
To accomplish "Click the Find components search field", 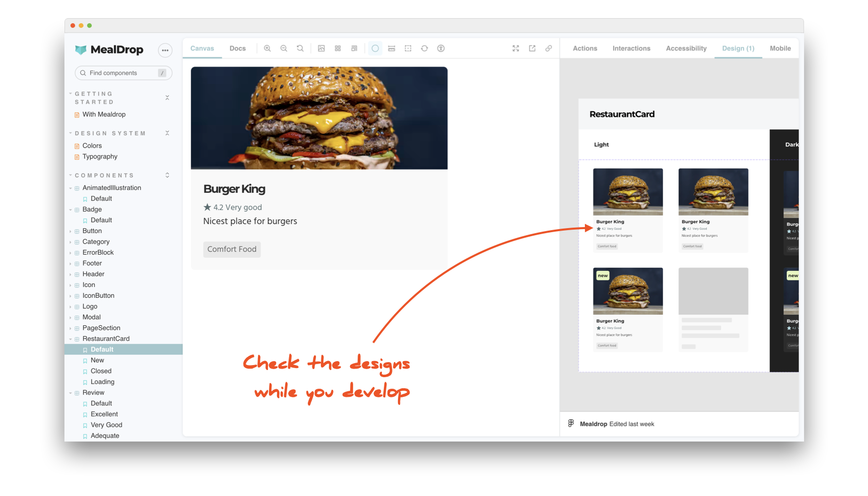I will 123,73.
